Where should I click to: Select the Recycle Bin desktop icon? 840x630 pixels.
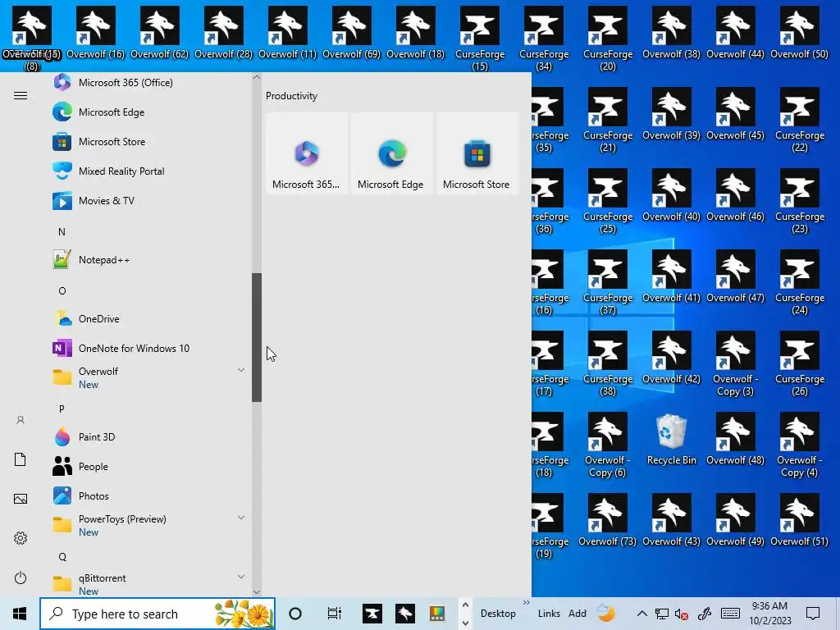pyautogui.click(x=672, y=441)
